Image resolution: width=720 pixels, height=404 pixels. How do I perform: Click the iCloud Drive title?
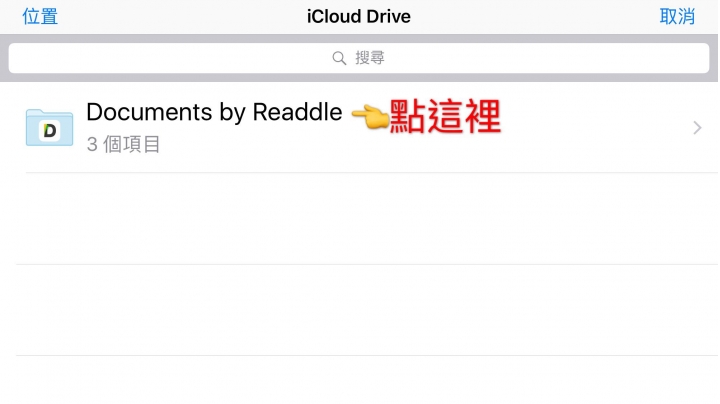(x=359, y=17)
